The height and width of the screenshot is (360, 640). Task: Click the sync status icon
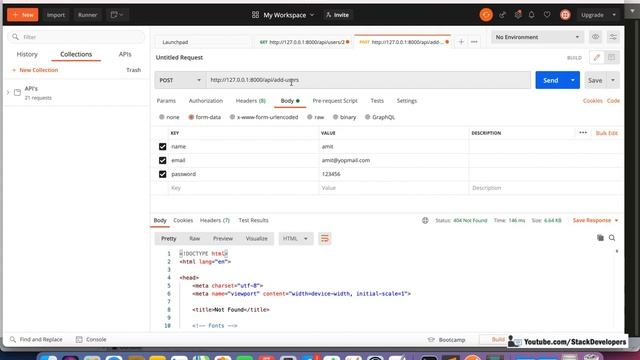pyautogui.click(x=486, y=15)
